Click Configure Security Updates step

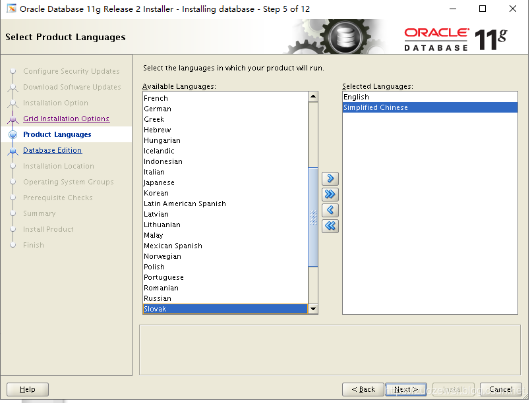pyautogui.click(x=71, y=71)
